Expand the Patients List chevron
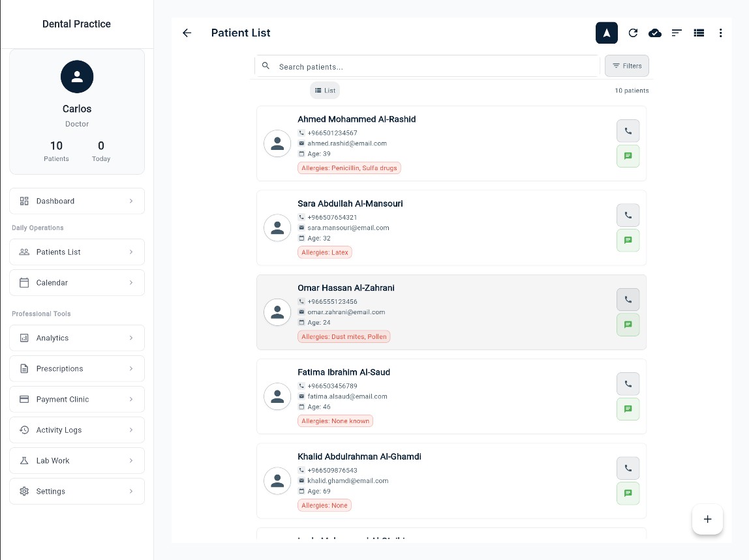The image size is (749, 560). coord(131,252)
